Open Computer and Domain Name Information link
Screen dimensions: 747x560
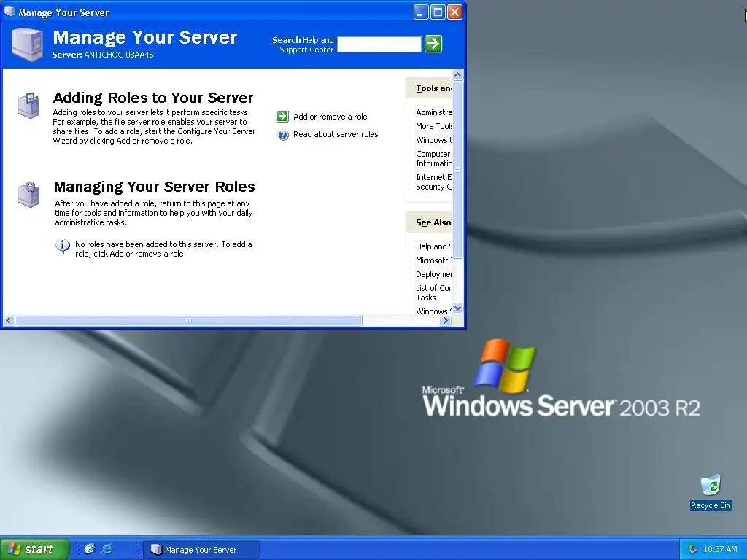[433, 158]
